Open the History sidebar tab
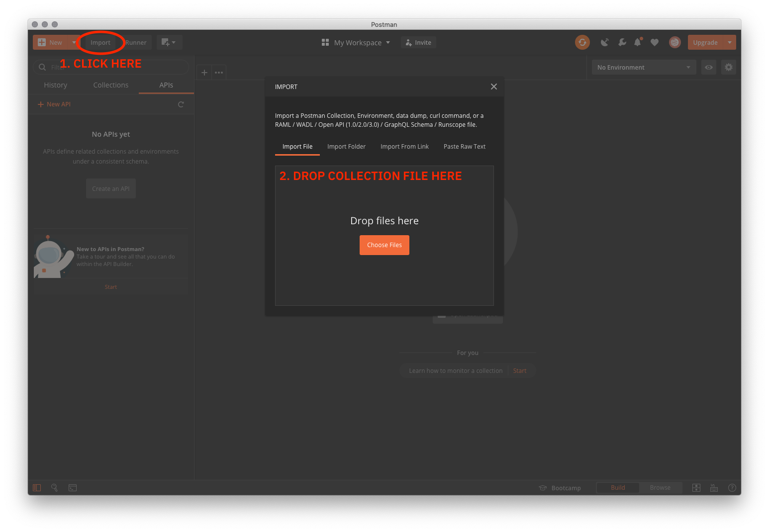Screen dimensions: 769x532 click(55, 85)
